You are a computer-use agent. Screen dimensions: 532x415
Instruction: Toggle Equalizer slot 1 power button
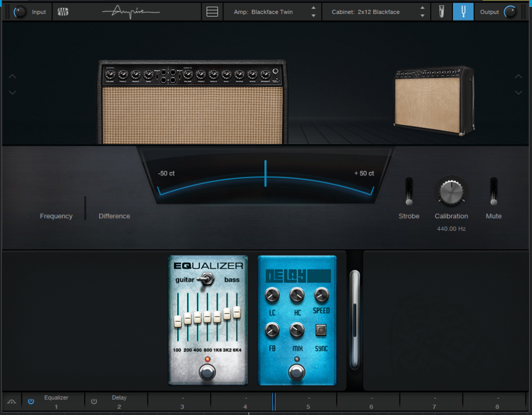[x=31, y=401]
